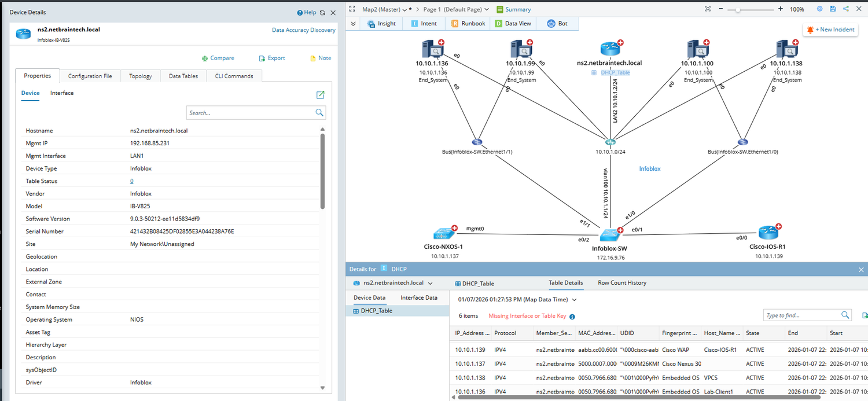
Task: Click Compare for device ns2.netbraintech.local
Action: 218,58
